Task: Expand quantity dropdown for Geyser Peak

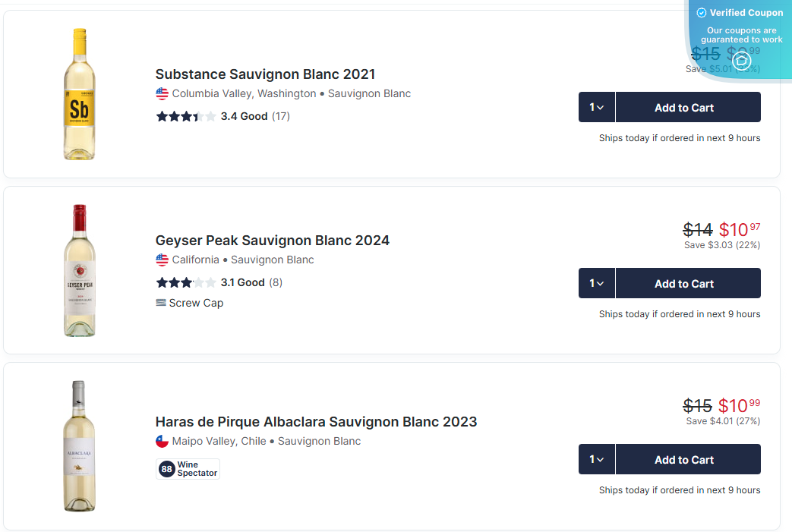Action: click(597, 283)
